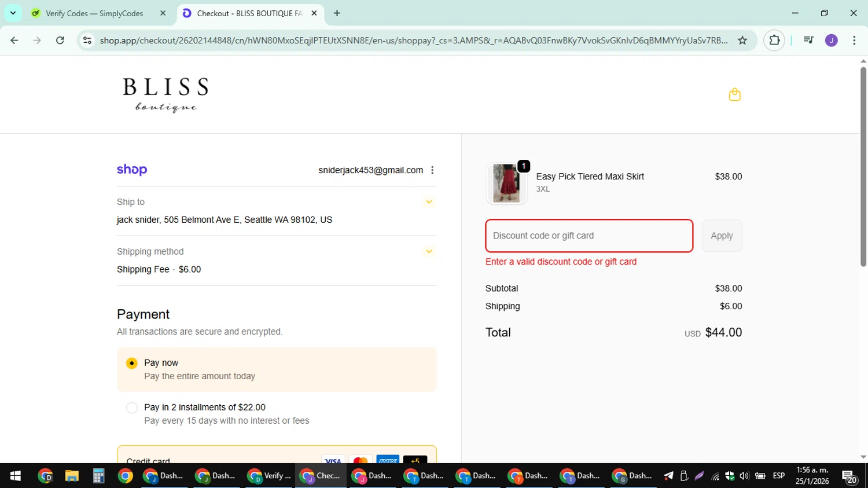
Task: Open the Chrome profile J avatar
Action: click(832, 41)
